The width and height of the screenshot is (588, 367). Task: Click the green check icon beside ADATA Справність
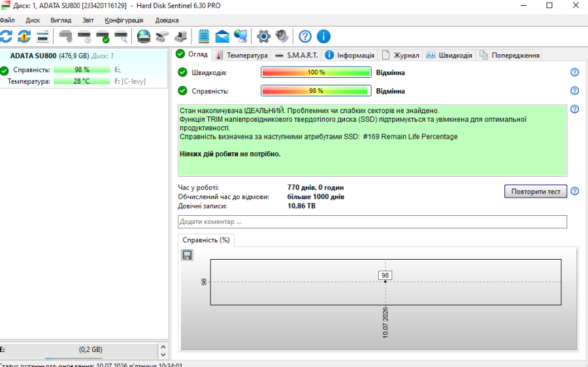tap(4, 70)
